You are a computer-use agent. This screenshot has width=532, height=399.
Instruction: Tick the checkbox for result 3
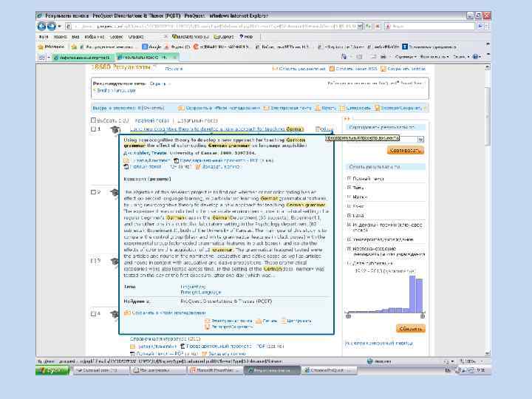tap(92, 261)
